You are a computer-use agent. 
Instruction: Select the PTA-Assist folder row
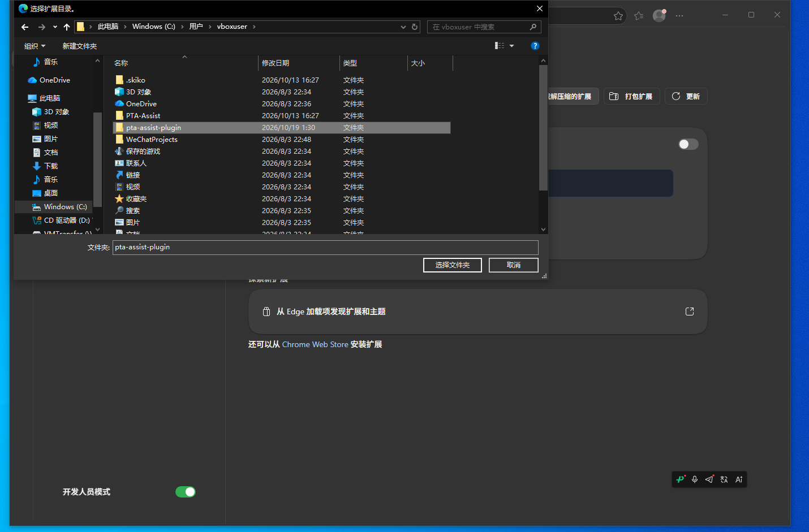tap(282, 116)
